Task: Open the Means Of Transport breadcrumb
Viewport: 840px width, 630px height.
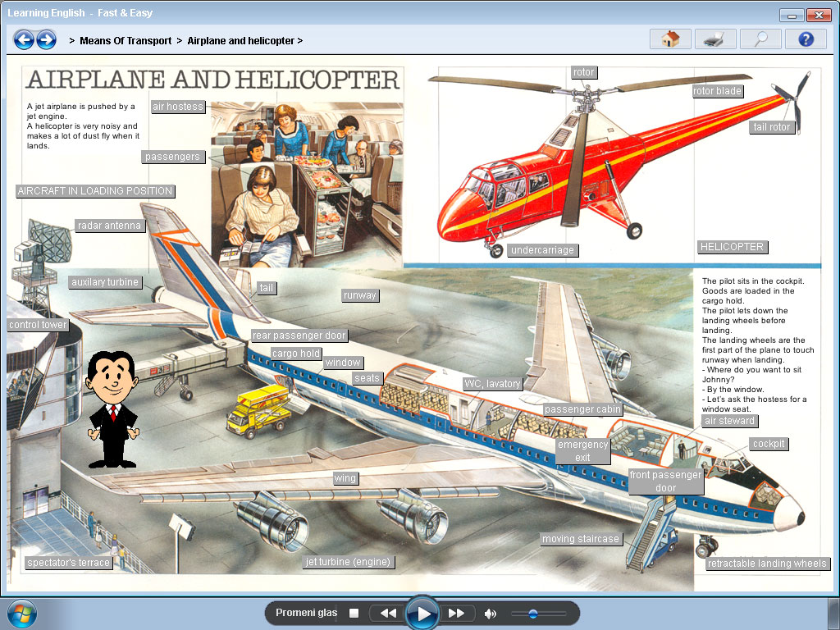Action: coord(126,40)
